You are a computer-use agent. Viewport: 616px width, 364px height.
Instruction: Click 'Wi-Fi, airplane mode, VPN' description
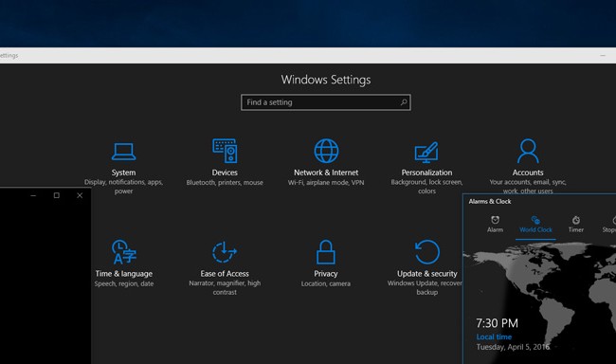[326, 182]
